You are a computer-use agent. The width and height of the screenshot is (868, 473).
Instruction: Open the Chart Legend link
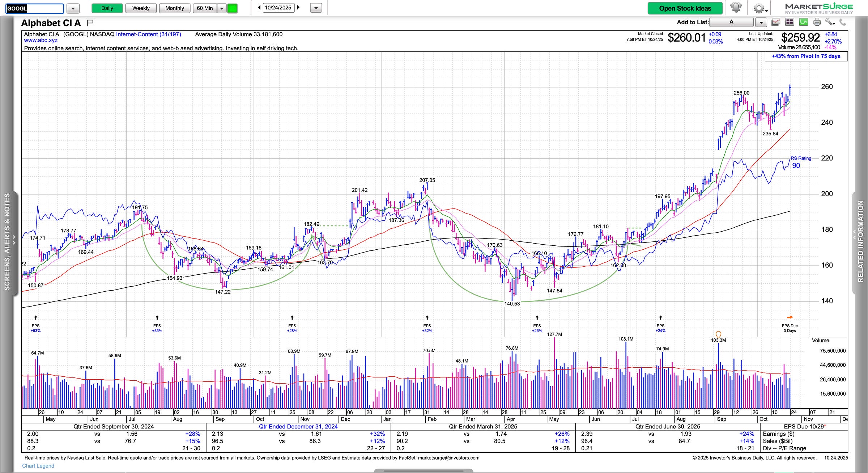38,466
